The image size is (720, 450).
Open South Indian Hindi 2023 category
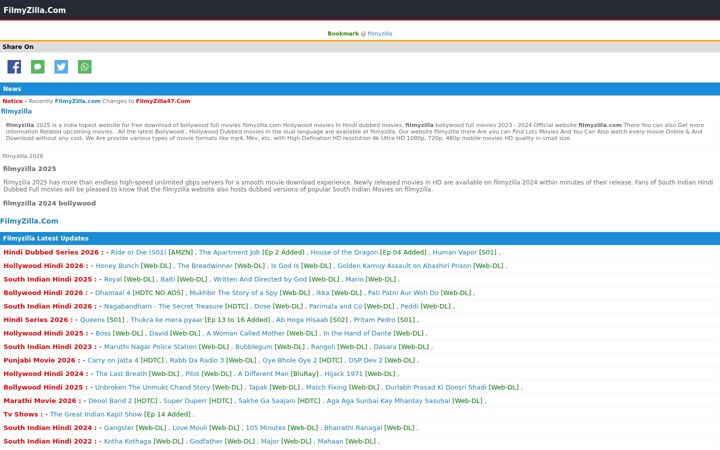[48, 347]
